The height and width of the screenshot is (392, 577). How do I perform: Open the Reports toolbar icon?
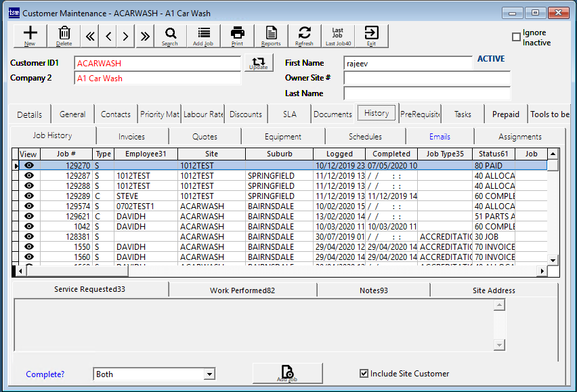[271, 35]
